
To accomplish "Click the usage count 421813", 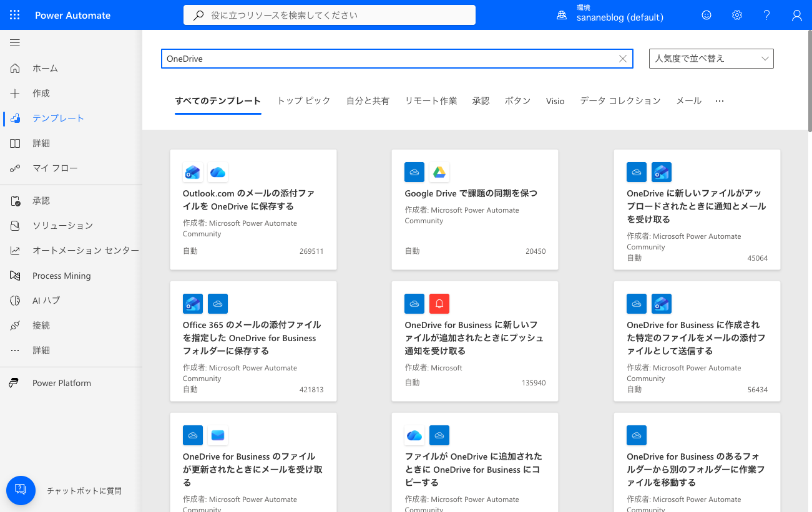I will (x=311, y=390).
